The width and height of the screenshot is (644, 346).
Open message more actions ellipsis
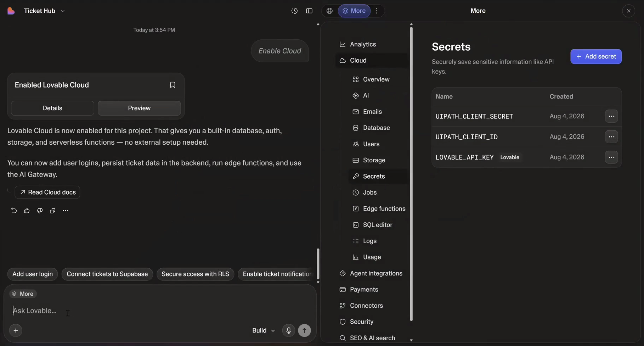pos(66,211)
